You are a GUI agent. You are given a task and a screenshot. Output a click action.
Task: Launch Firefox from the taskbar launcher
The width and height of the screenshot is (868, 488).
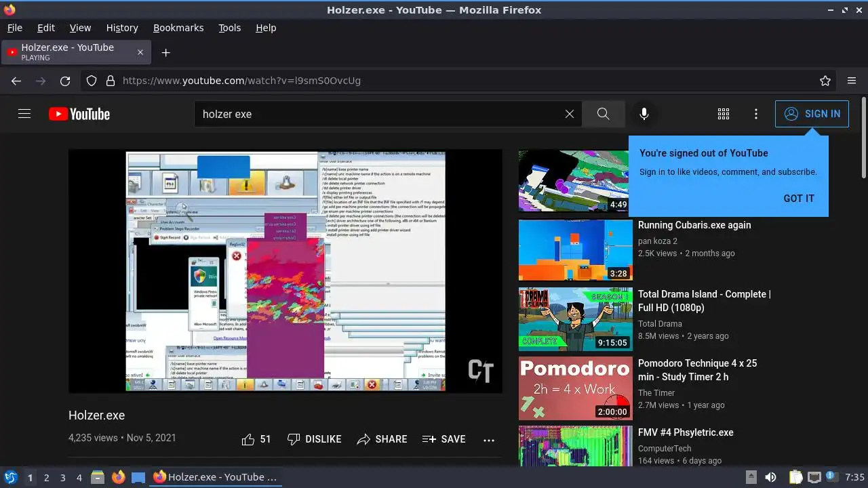119,477
